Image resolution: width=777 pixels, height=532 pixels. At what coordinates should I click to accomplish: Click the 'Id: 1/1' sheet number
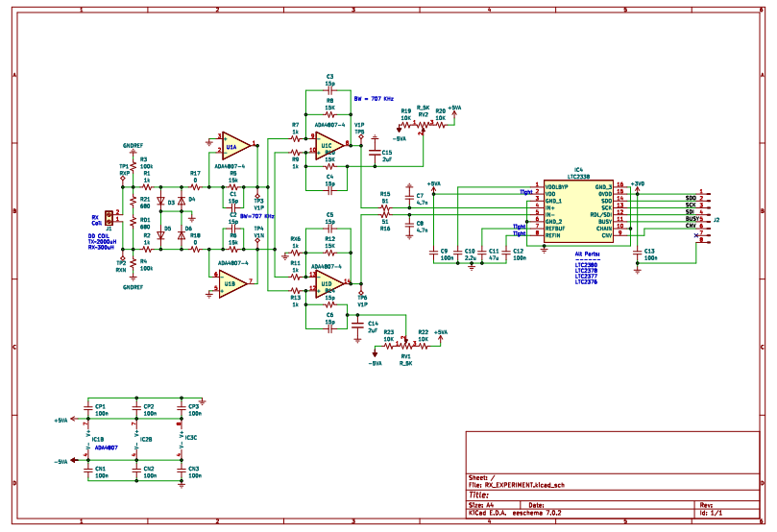pyautogui.click(x=711, y=513)
